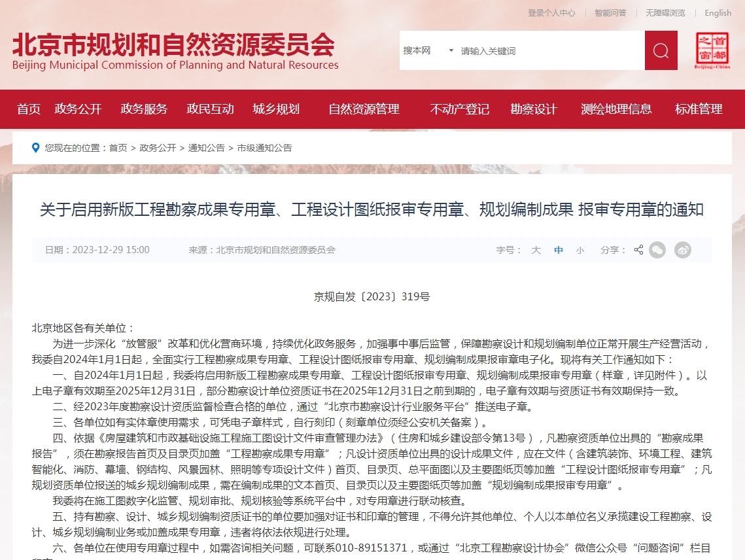This screenshot has height=560, width=745.
Task: Select small font size 小
Action: coord(580,250)
